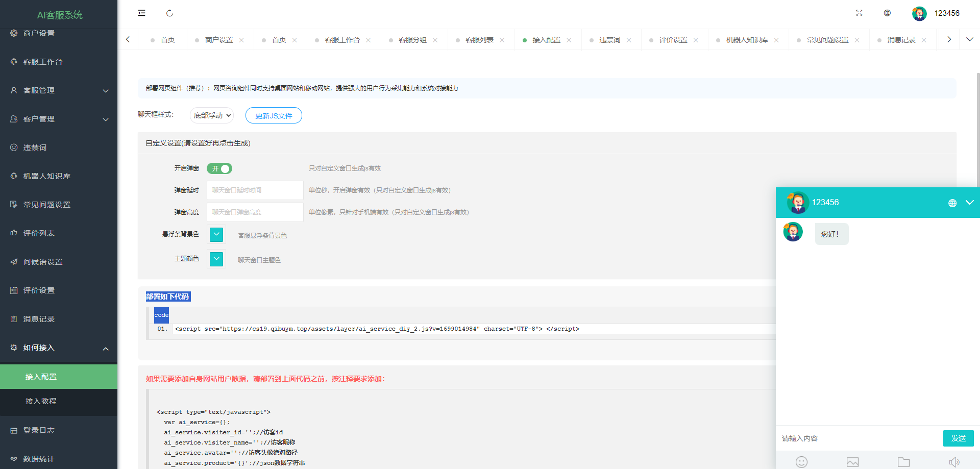Screen dimensions: 980x469
Task: Expand 客服管理 sidebar menu
Action: tap(59, 90)
